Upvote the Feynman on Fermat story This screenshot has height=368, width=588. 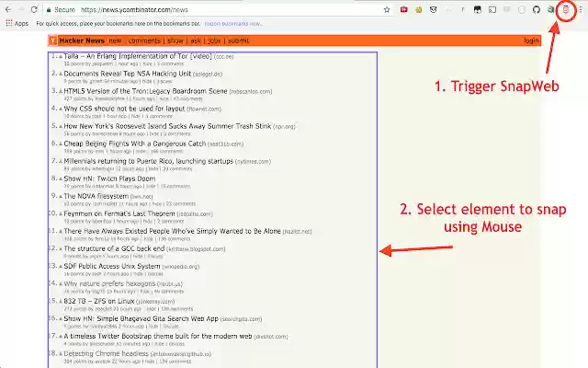pyautogui.click(x=61, y=214)
